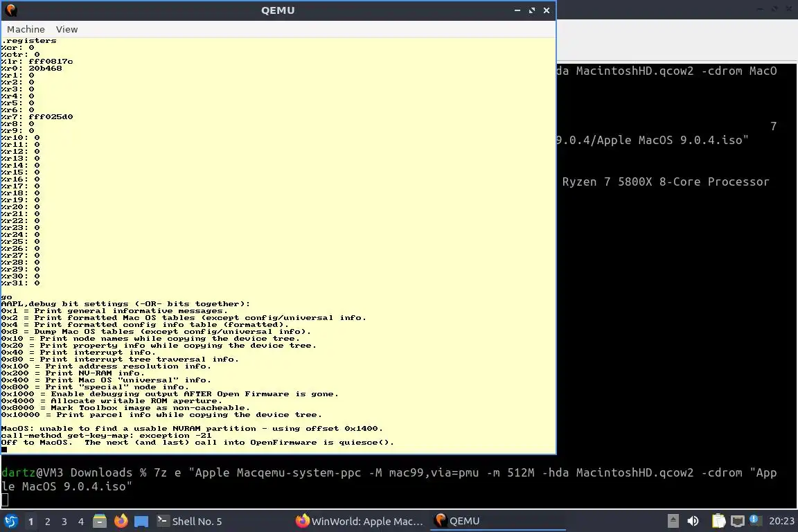Switch to workspace 4
The height and width of the screenshot is (532, 798).
pyautogui.click(x=80, y=522)
